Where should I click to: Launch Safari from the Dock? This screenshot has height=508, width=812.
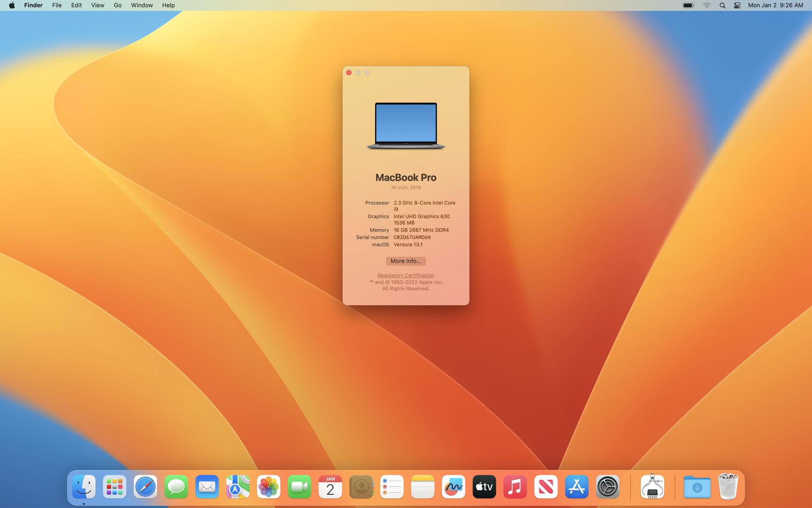[145, 487]
